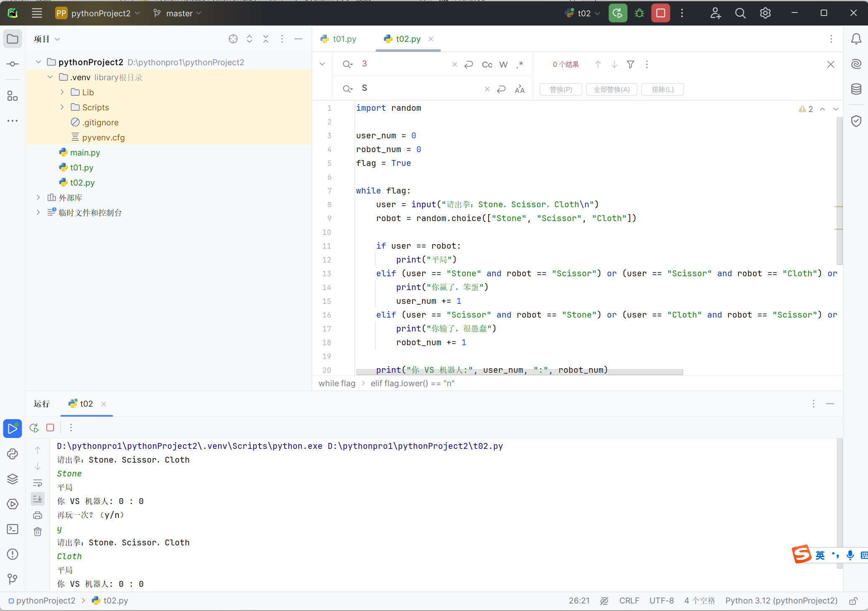868x611 pixels.
Task: Open the Notifications bell panel
Action: tap(856, 39)
